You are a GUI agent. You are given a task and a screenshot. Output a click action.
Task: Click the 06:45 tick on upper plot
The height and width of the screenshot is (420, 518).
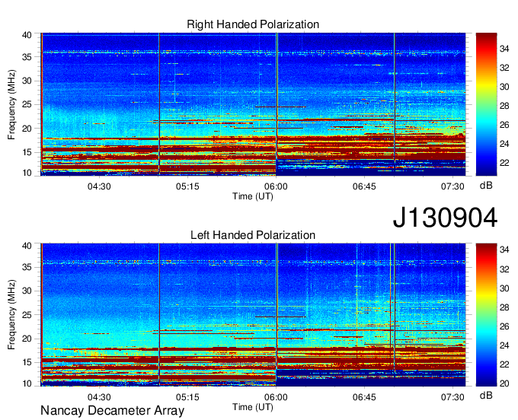pyautogui.click(x=364, y=186)
